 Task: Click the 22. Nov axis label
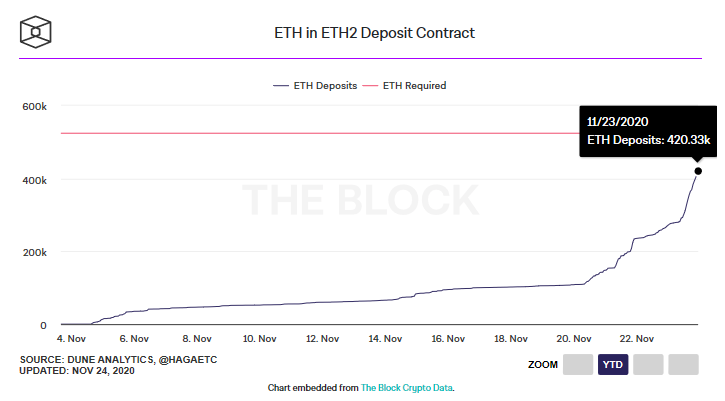(x=637, y=339)
